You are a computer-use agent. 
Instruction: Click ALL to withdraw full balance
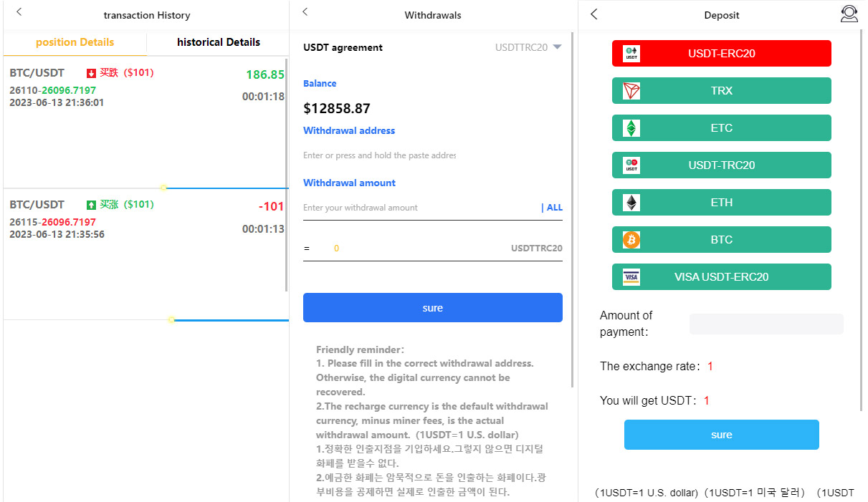554,208
